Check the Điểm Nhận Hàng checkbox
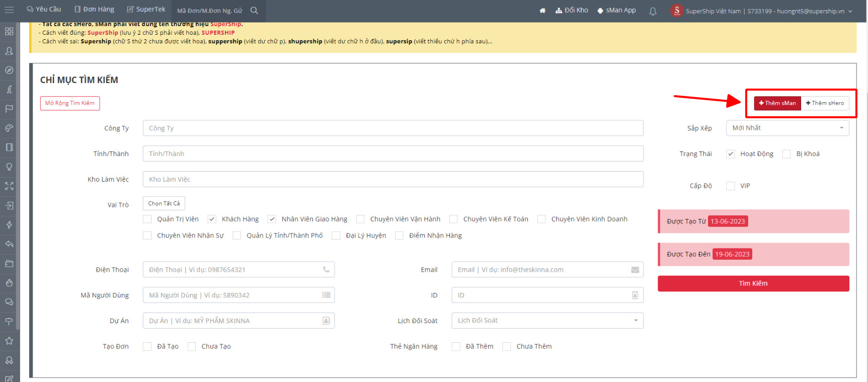Image resolution: width=868 pixels, height=382 pixels. [x=399, y=236]
